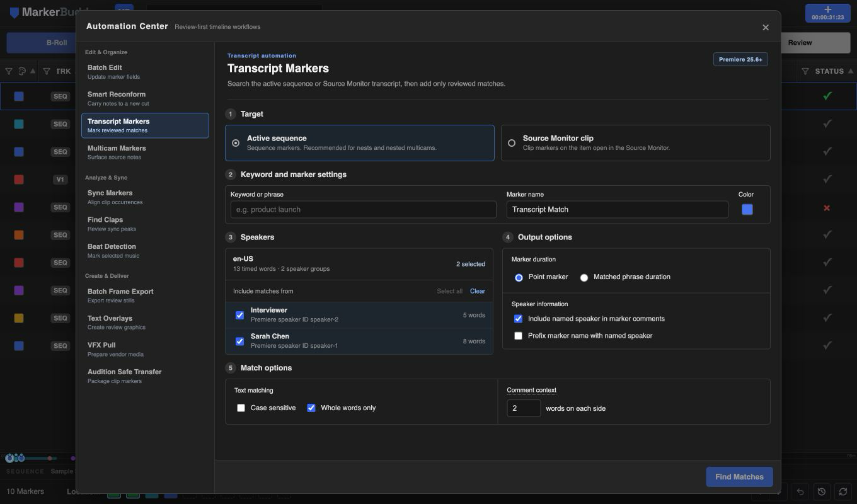Toggle Include named speaker in marker comments
The image size is (857, 504).
click(518, 319)
